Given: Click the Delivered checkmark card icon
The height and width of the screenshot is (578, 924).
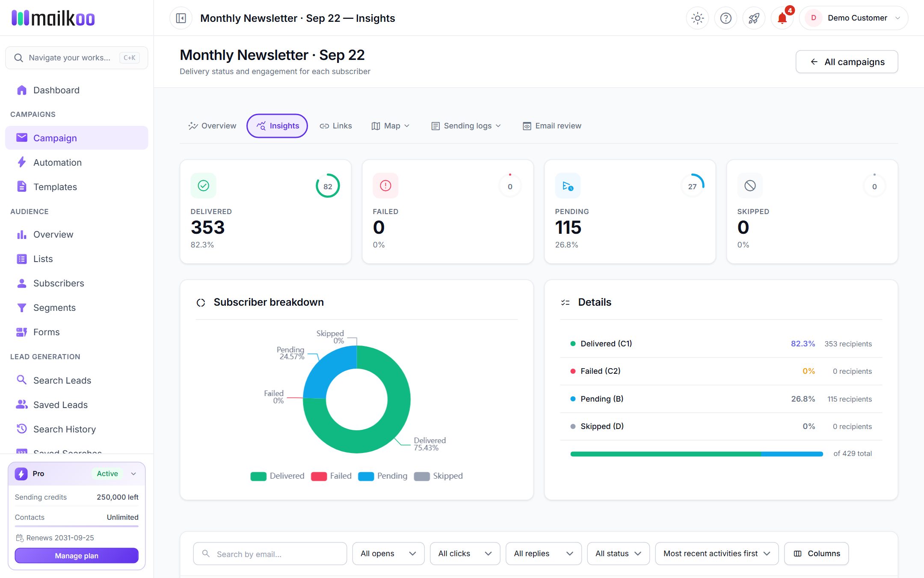Looking at the screenshot, I should pyautogui.click(x=203, y=185).
